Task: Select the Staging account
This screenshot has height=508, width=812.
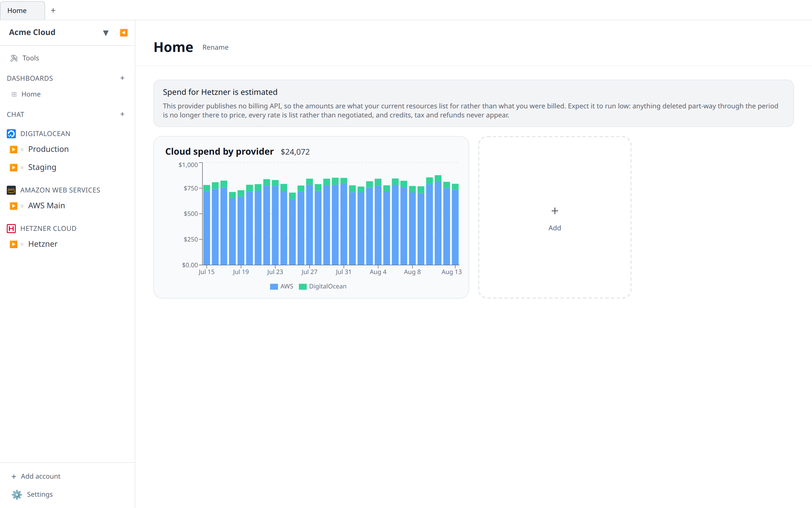Action: (42, 167)
